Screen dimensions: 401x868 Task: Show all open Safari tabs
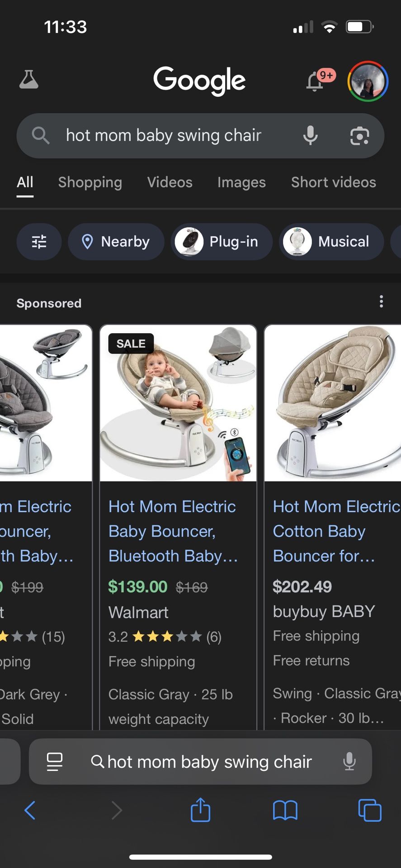click(x=369, y=810)
